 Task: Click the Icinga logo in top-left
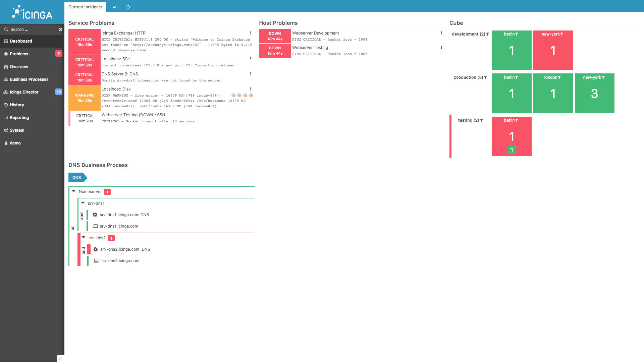(x=32, y=12)
